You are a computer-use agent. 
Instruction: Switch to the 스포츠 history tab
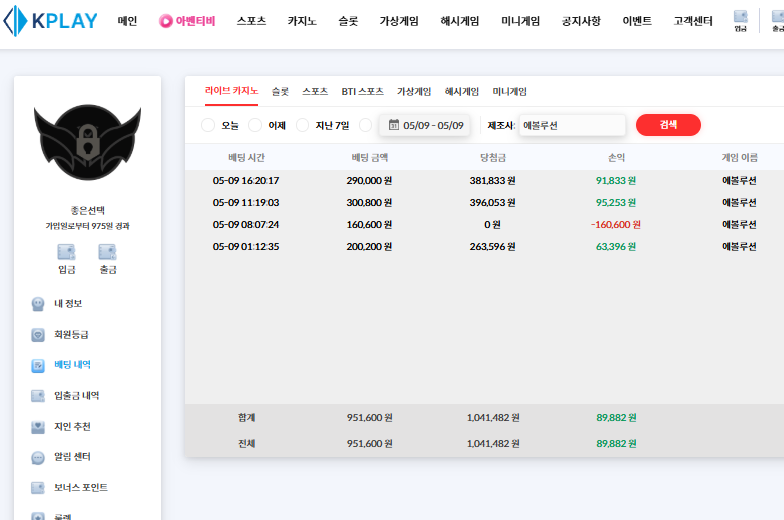(315, 92)
